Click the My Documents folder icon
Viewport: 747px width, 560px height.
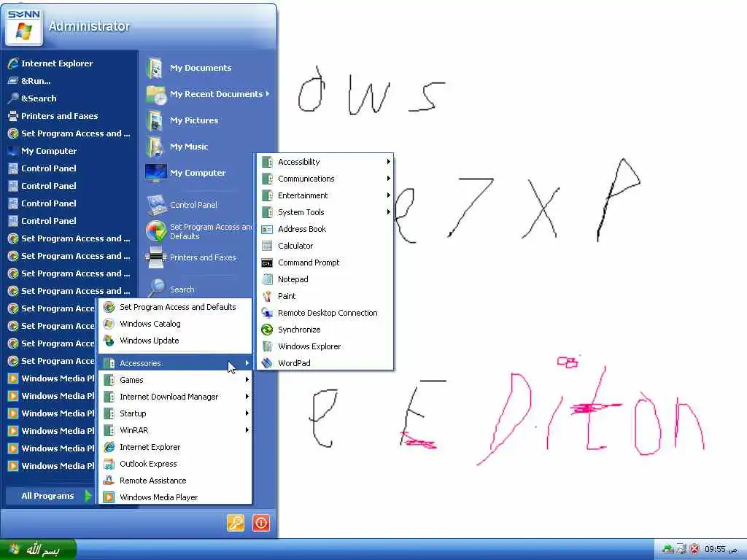[155, 68]
